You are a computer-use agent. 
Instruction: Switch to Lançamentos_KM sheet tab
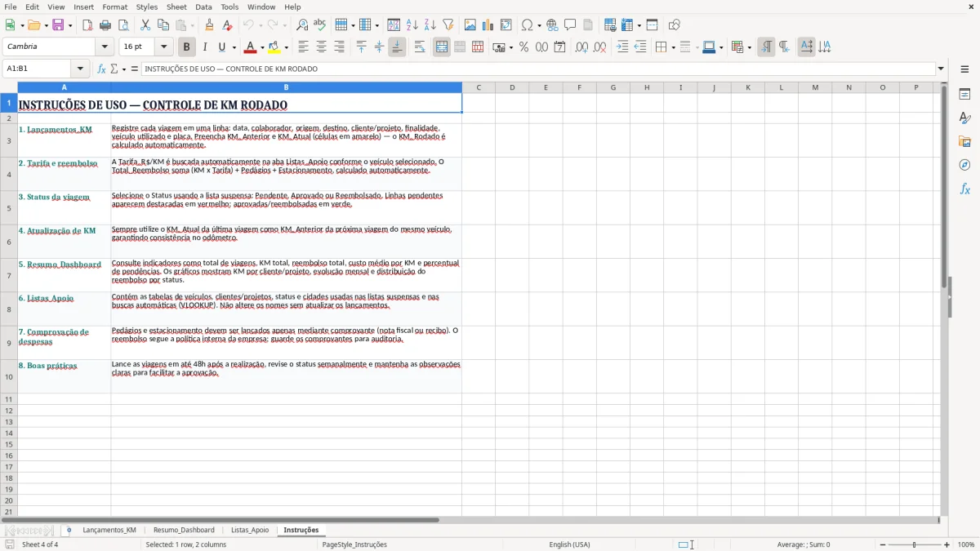[109, 530]
